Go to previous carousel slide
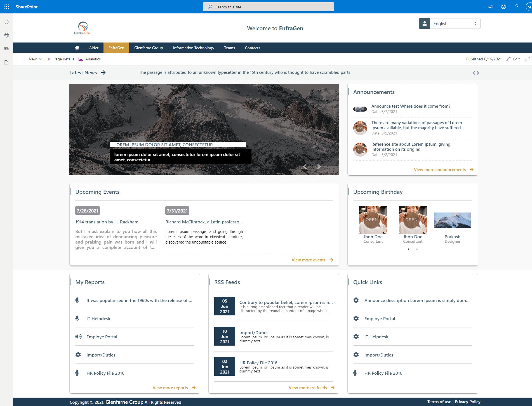The image size is (532, 406). 305,167
